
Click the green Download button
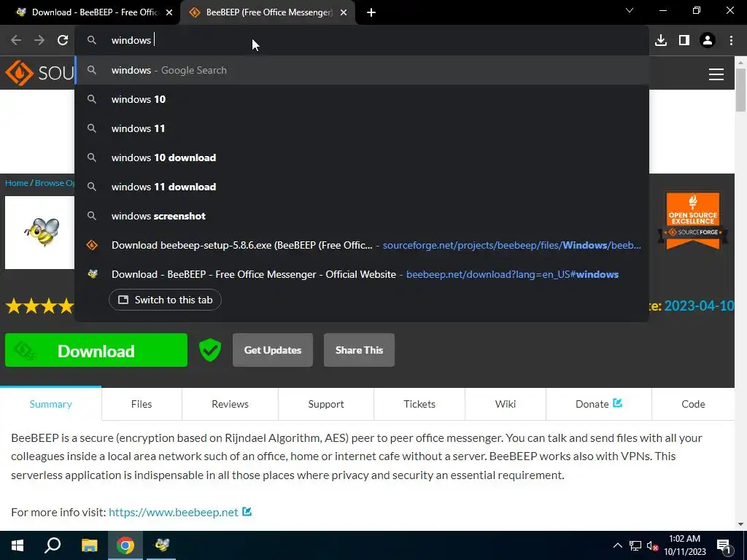tap(96, 351)
